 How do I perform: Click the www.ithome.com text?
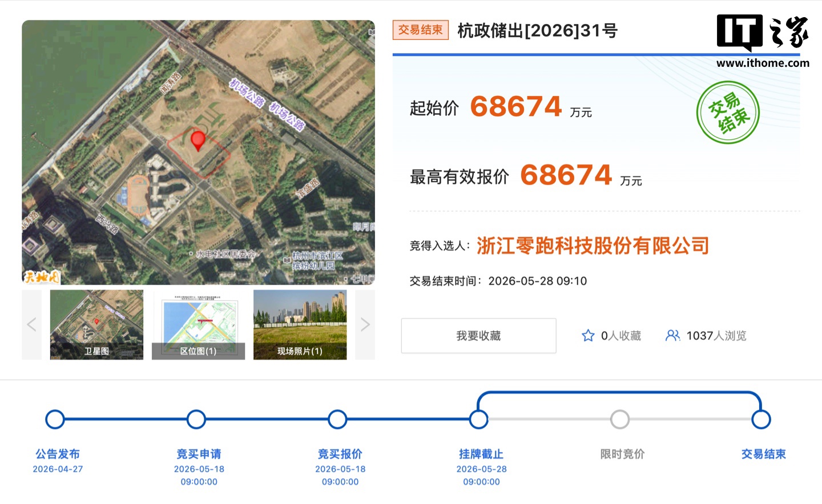point(763,63)
